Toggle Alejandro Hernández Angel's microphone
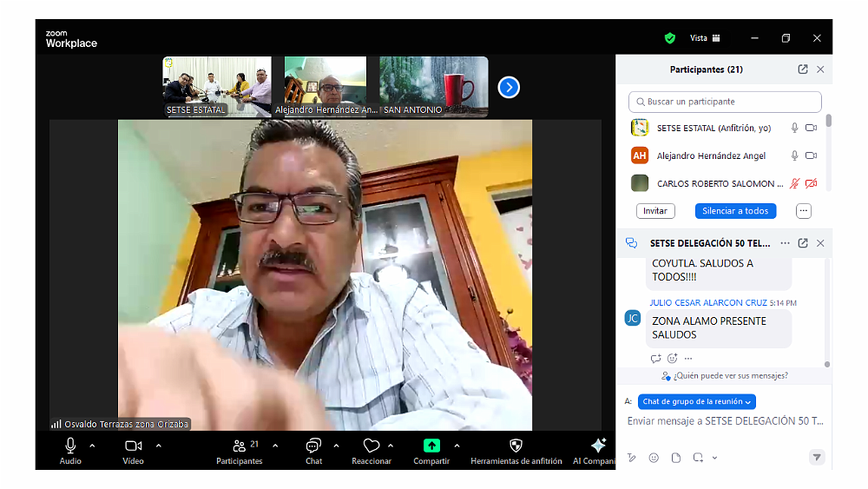 794,155
